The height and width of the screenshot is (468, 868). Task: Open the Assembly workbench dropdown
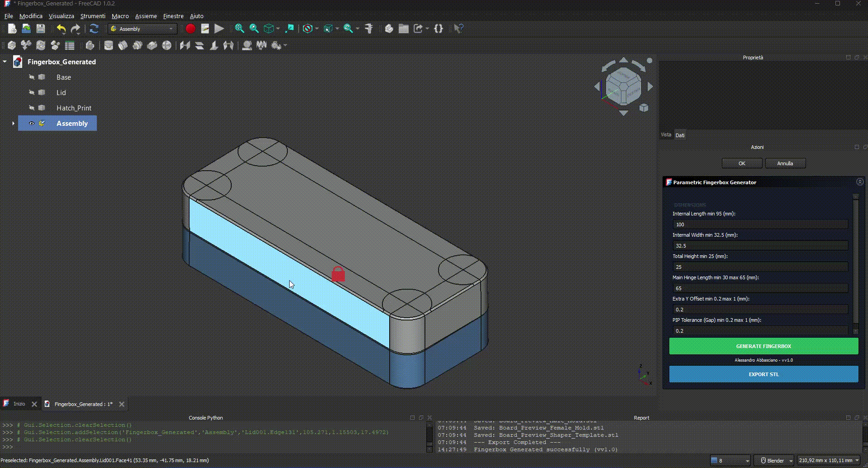point(142,29)
